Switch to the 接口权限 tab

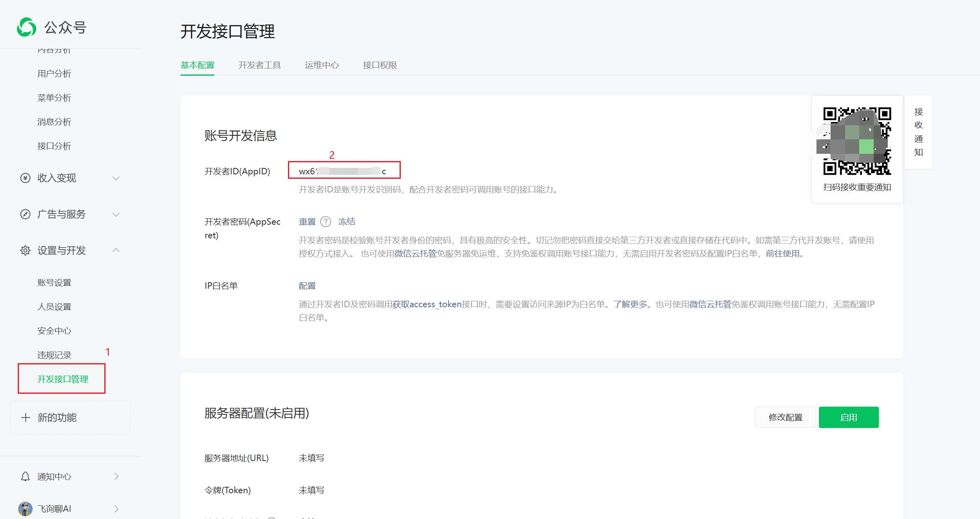(x=380, y=65)
